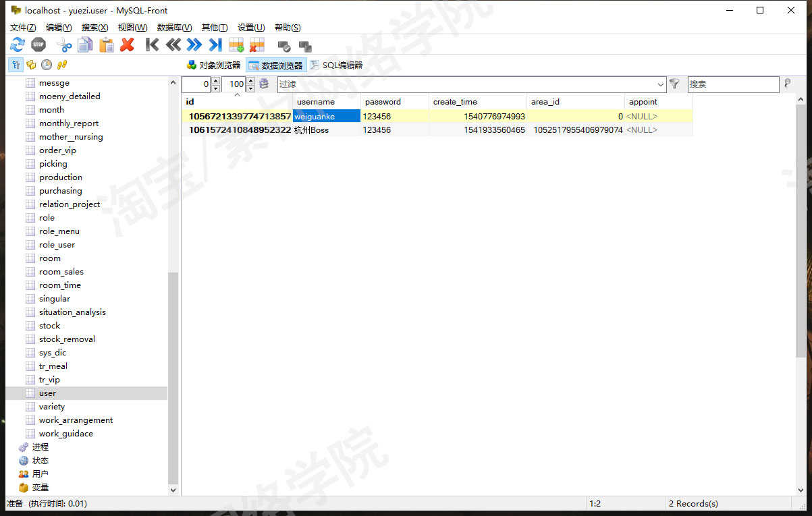812x516 pixels.
Task: Click the STOP toolbar icon
Action: pyautogui.click(x=38, y=45)
